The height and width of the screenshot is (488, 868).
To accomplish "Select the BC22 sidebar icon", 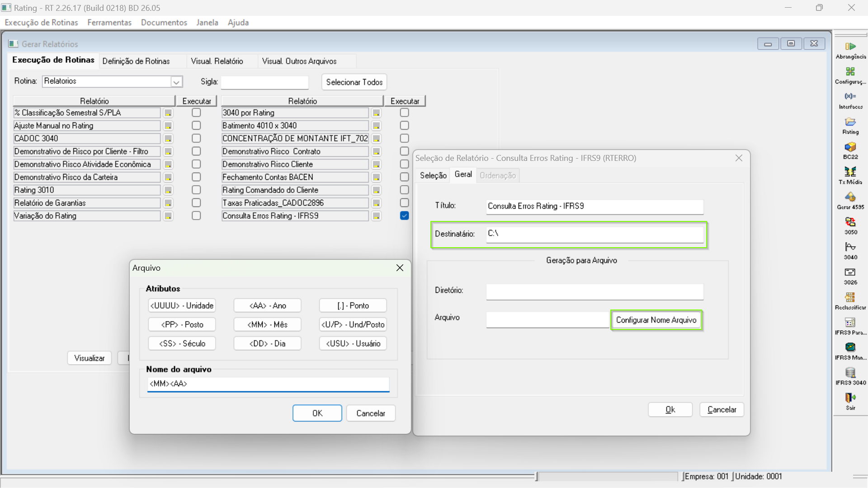I will [850, 147].
